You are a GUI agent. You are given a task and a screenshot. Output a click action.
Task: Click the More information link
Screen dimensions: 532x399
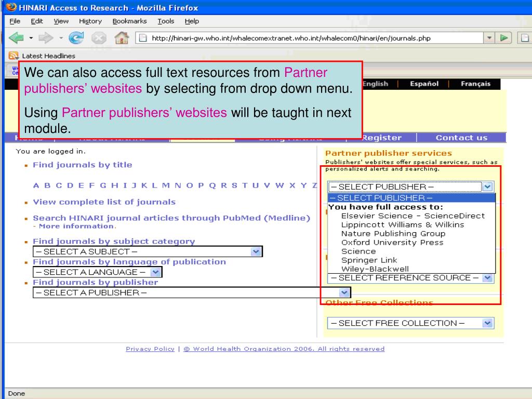pyautogui.click(x=77, y=226)
